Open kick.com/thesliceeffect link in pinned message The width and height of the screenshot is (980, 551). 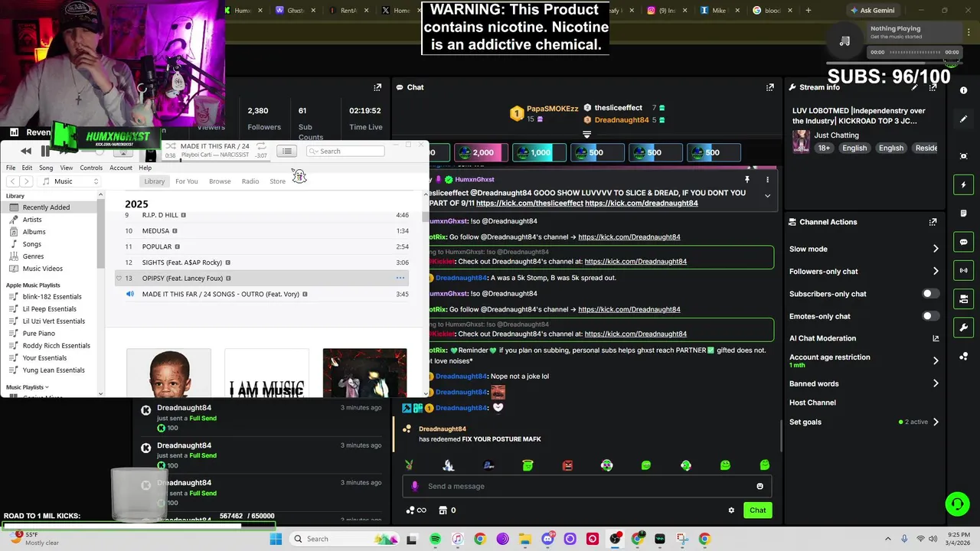529,204
